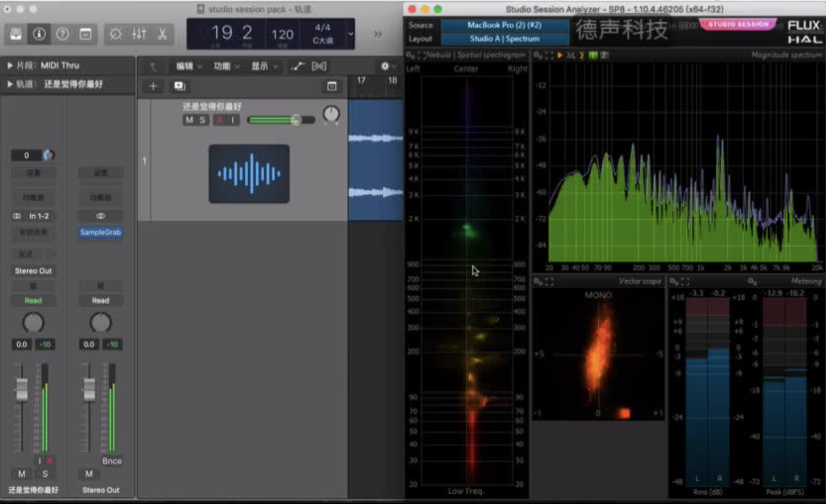Open the 编辑 edit dropdown menu
The image size is (826, 504).
pos(189,66)
